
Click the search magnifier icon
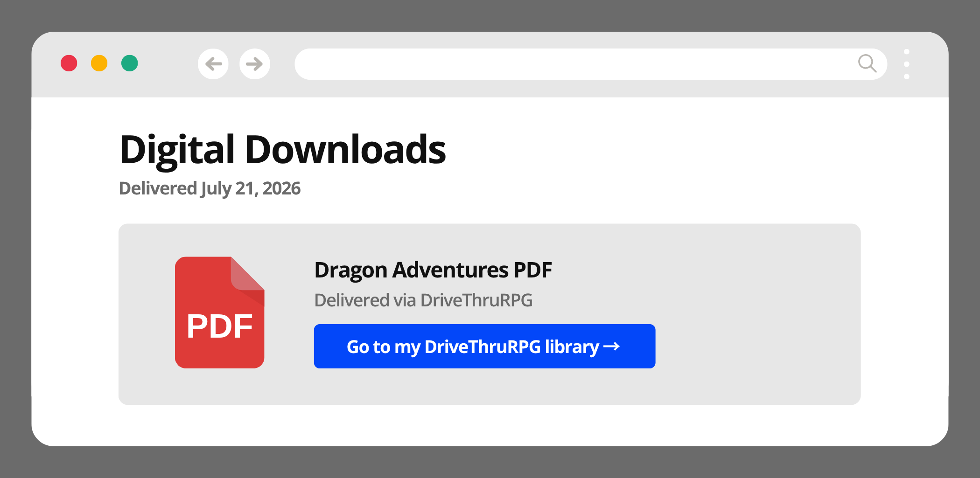point(867,63)
